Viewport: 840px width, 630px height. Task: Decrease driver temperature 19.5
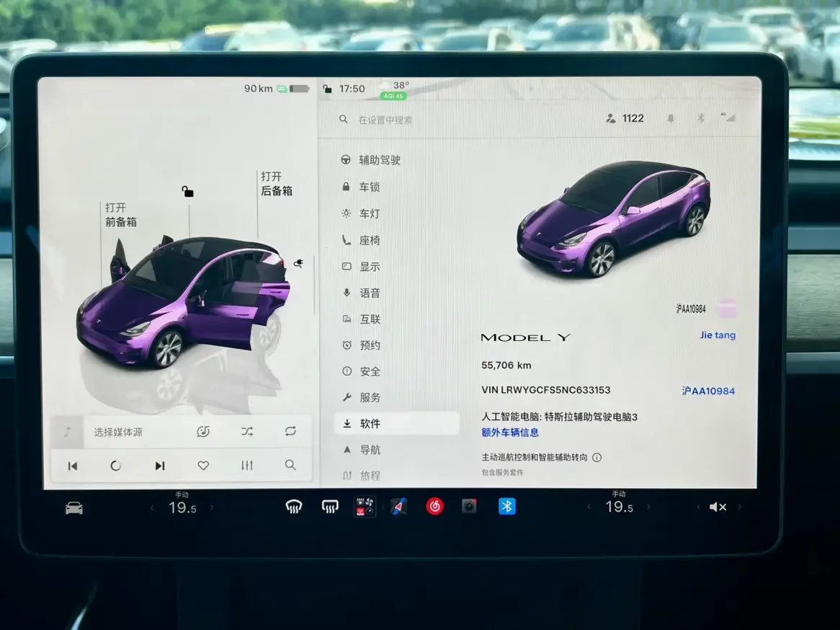pyautogui.click(x=152, y=507)
